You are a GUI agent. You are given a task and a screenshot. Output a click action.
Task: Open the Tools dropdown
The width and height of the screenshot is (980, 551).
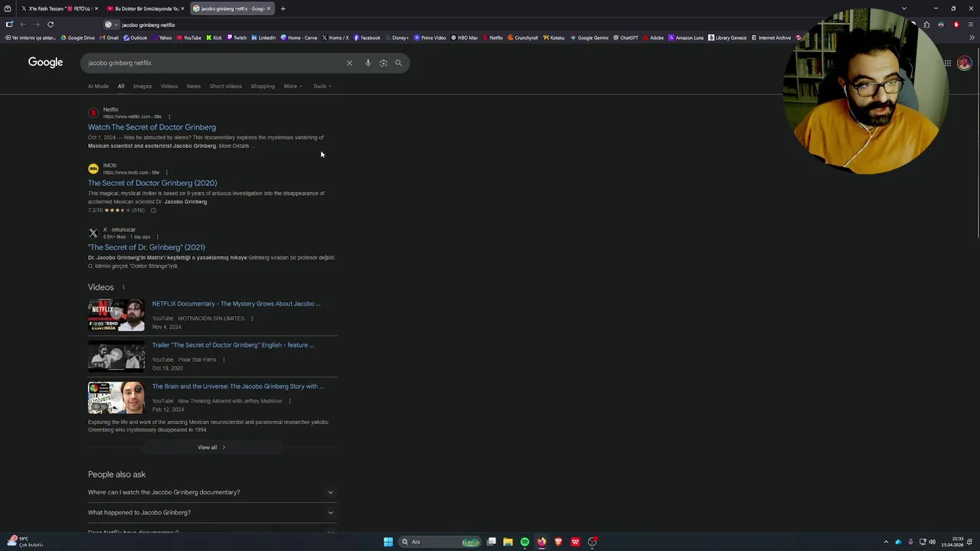click(x=322, y=86)
